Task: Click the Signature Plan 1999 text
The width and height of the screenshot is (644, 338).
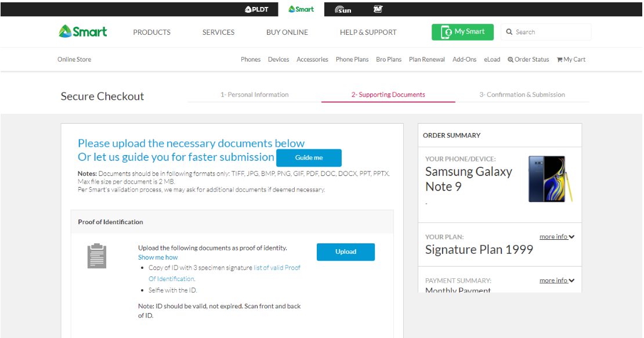Action: point(479,250)
